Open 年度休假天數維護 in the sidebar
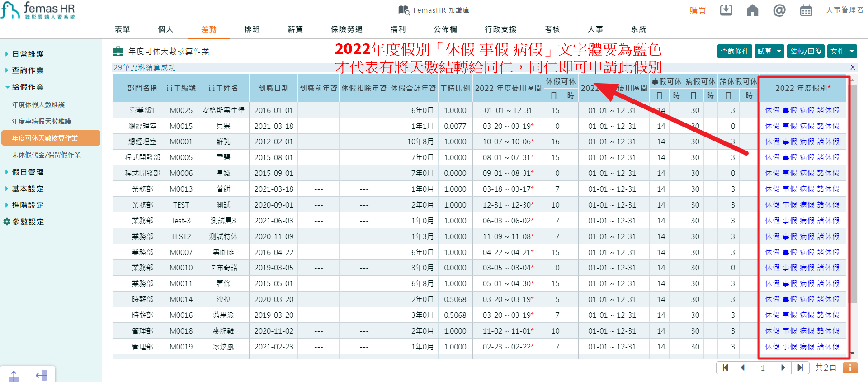868x382 pixels. click(x=38, y=104)
